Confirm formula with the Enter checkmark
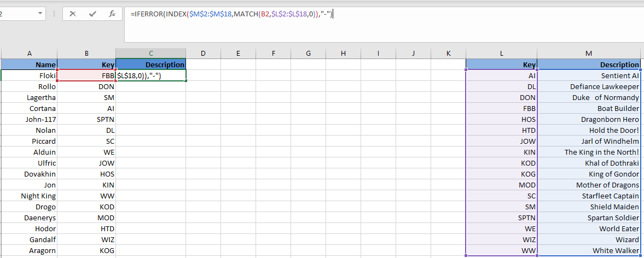The image size is (644, 258). [x=92, y=14]
